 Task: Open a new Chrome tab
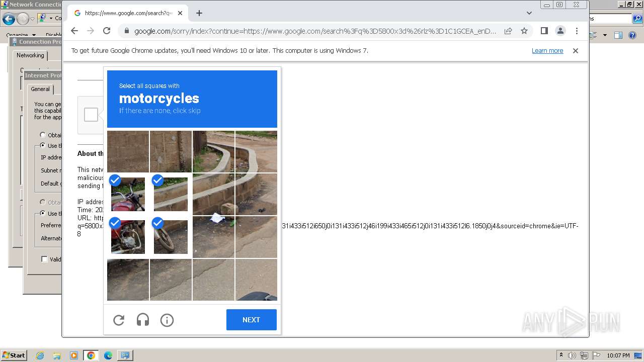[199, 13]
